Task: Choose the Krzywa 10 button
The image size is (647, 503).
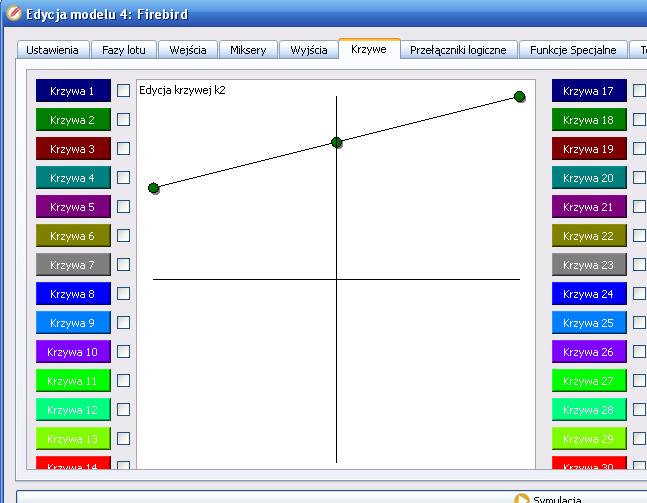Action: 73,352
